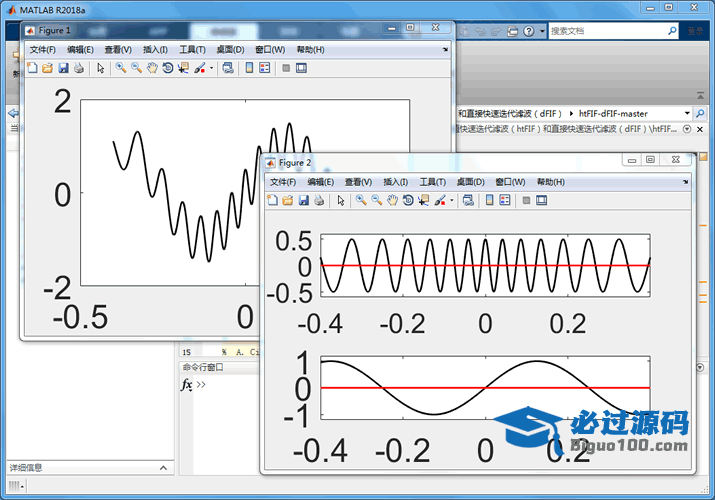Show Plot Tools and dock Figure 2
Screen dimensions: 715x500
point(542,201)
